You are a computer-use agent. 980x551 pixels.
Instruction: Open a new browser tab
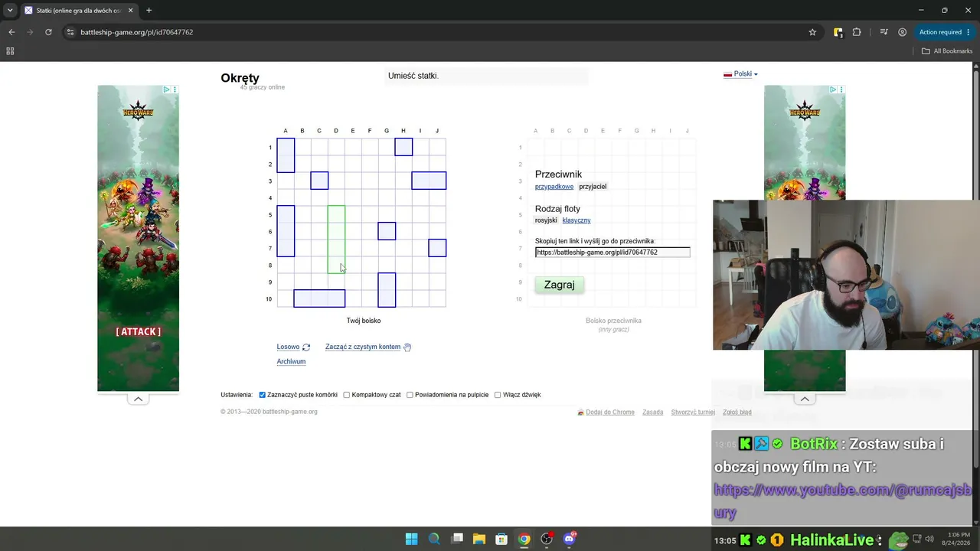149,11
